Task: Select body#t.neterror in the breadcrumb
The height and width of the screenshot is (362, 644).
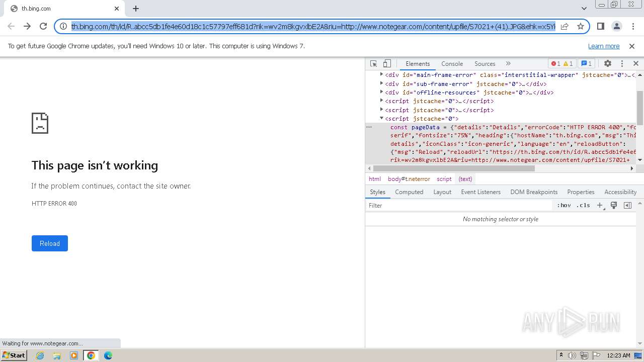Action: coord(409,179)
